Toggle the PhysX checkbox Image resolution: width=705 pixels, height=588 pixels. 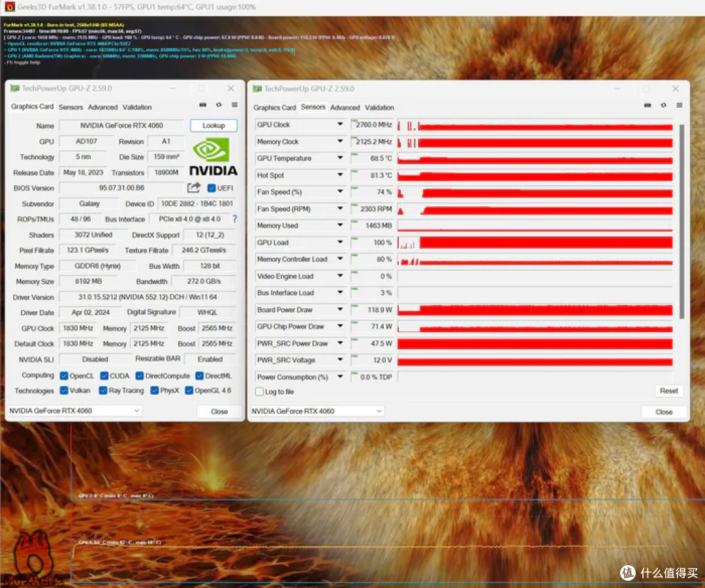point(155,390)
